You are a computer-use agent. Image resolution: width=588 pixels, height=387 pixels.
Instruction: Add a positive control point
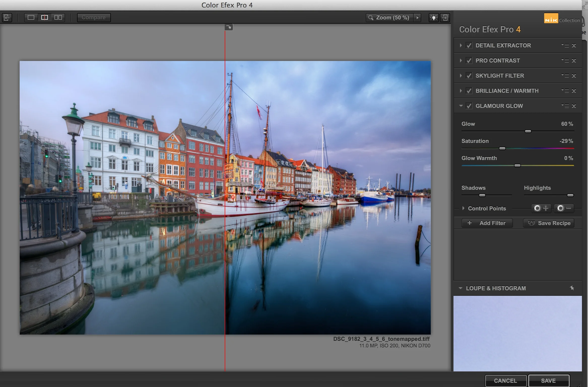(541, 208)
